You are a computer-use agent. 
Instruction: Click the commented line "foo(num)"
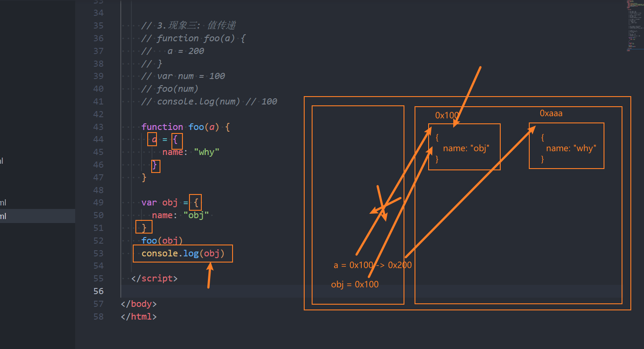(x=170, y=89)
